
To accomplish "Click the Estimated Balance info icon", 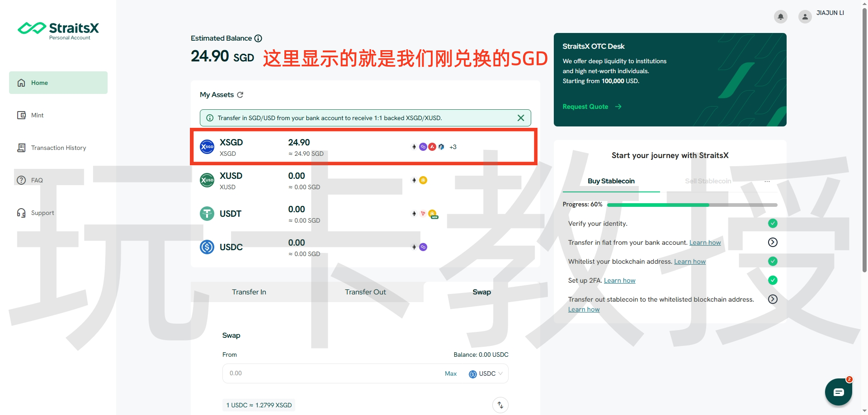I will point(258,38).
